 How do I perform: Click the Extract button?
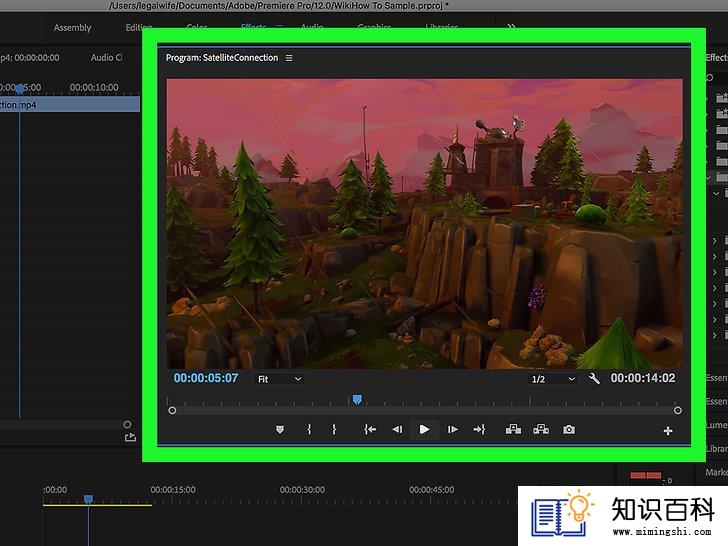click(x=541, y=429)
